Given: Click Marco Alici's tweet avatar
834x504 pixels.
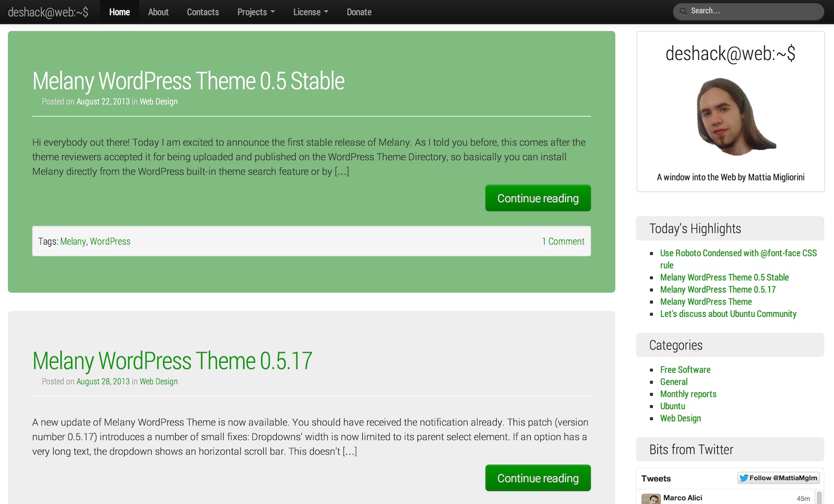Looking at the screenshot, I should 651,499.
